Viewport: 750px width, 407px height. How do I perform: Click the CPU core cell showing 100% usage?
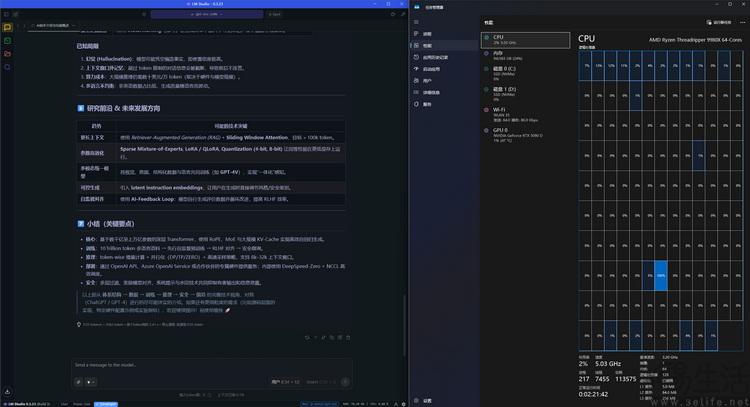point(661,275)
